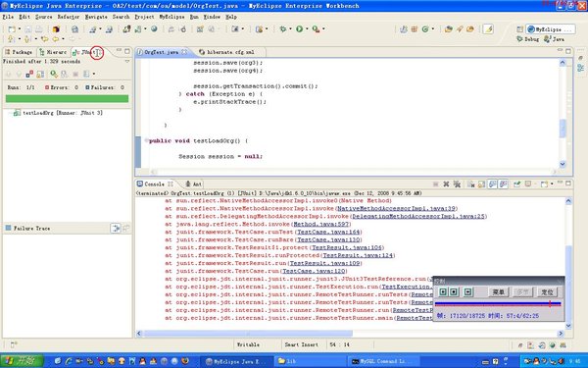588x368 pixels.
Task: Open the External Tools dropdown arrow
Action: point(323,28)
